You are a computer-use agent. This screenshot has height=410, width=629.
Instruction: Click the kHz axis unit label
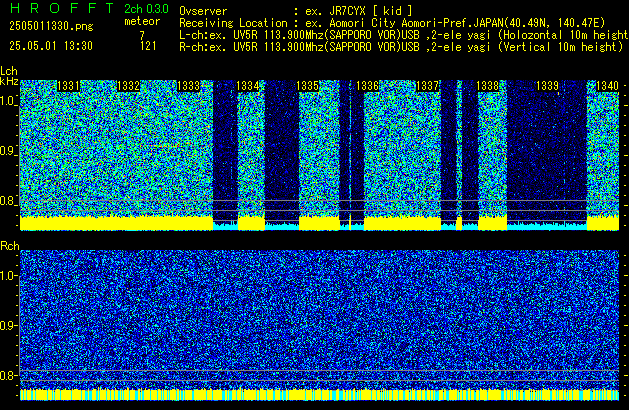(x=9, y=81)
